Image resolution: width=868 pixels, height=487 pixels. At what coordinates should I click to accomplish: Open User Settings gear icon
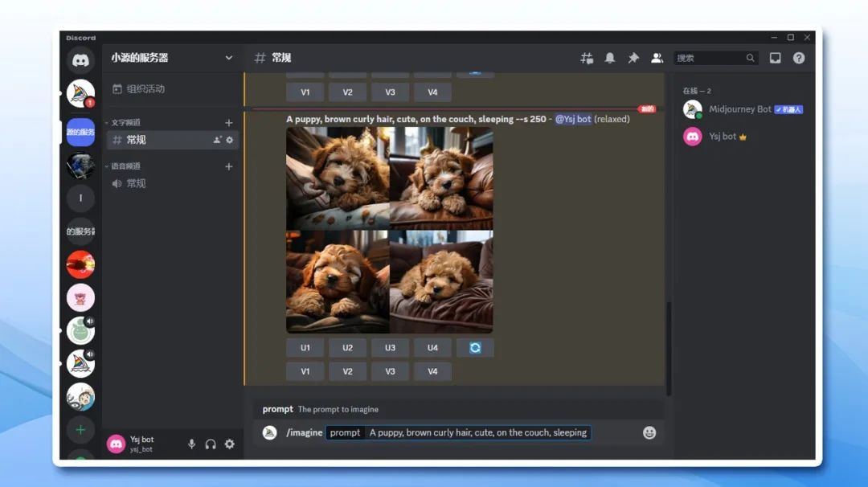tap(229, 444)
